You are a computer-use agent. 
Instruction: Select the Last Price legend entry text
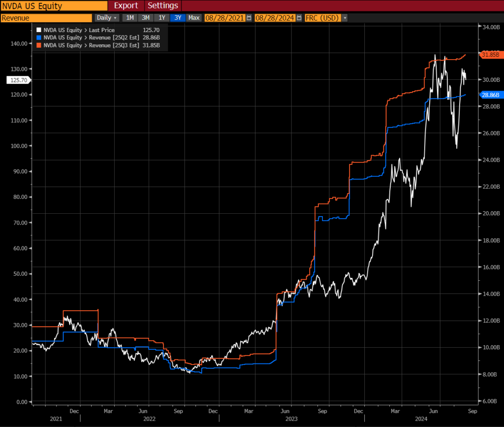pos(79,30)
